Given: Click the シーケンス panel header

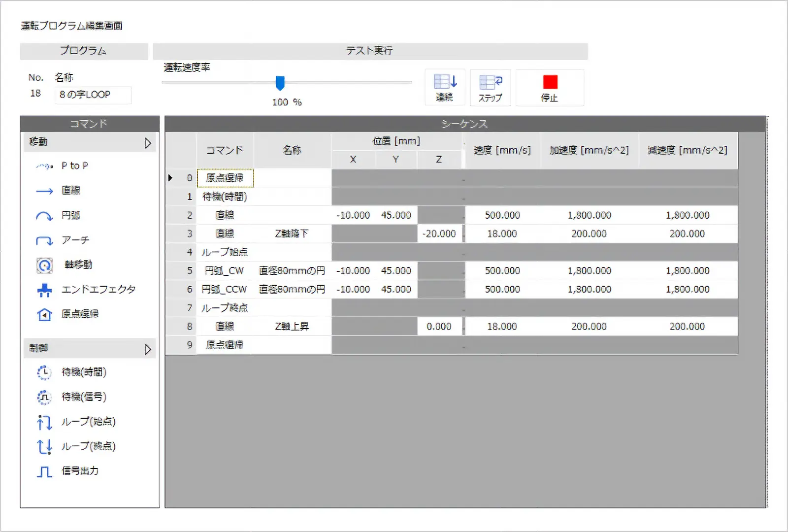Looking at the screenshot, I should pyautogui.click(x=465, y=124).
